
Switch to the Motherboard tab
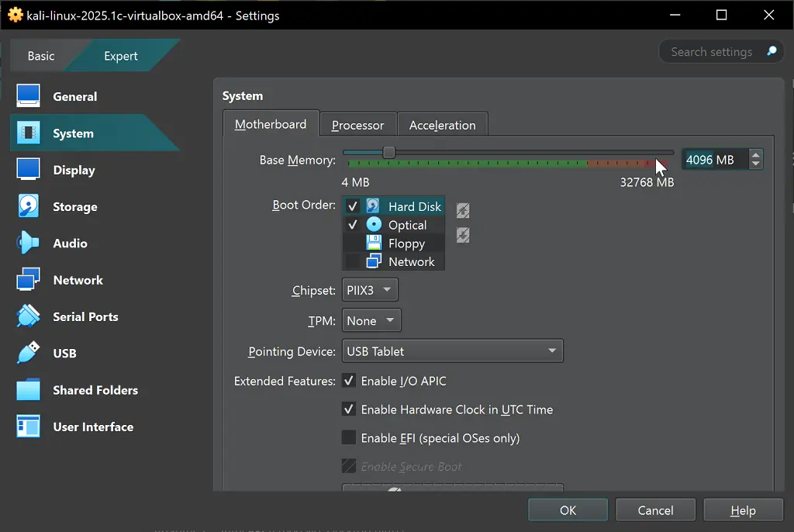[x=271, y=124]
